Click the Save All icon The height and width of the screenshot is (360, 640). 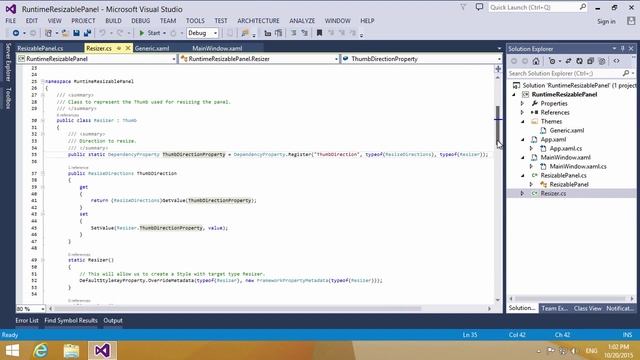(87, 33)
